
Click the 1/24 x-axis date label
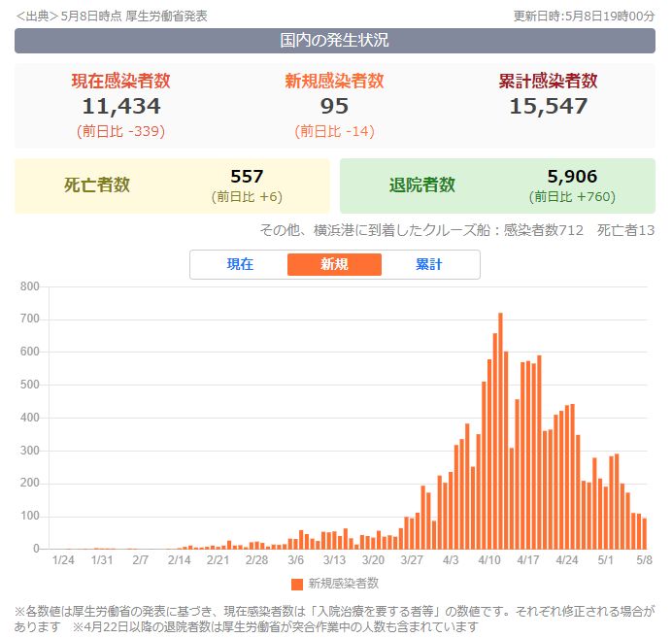pyautogui.click(x=63, y=560)
